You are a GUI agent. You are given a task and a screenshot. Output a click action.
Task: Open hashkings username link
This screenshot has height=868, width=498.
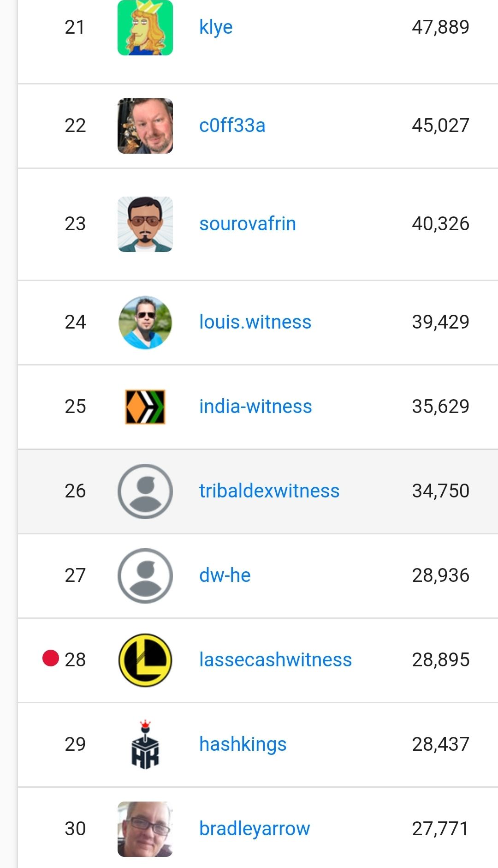[243, 745]
